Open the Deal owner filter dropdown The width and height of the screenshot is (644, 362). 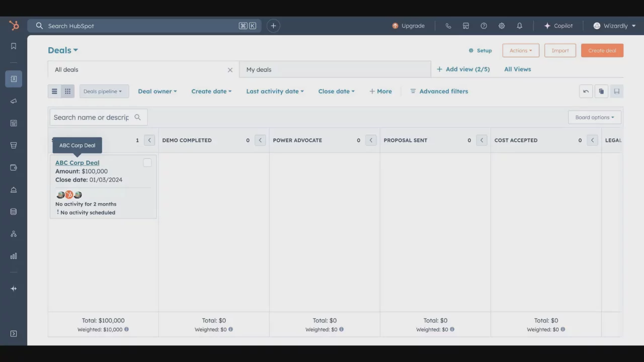pos(157,91)
